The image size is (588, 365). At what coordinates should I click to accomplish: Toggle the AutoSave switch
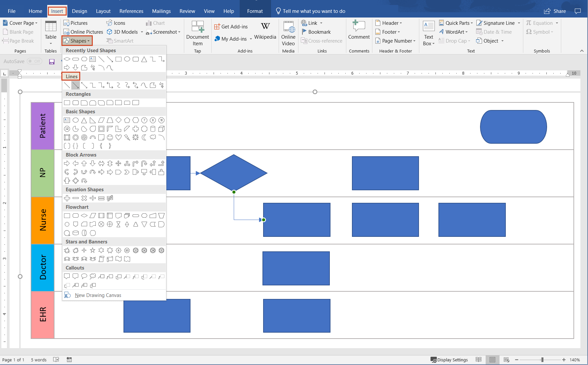34,61
